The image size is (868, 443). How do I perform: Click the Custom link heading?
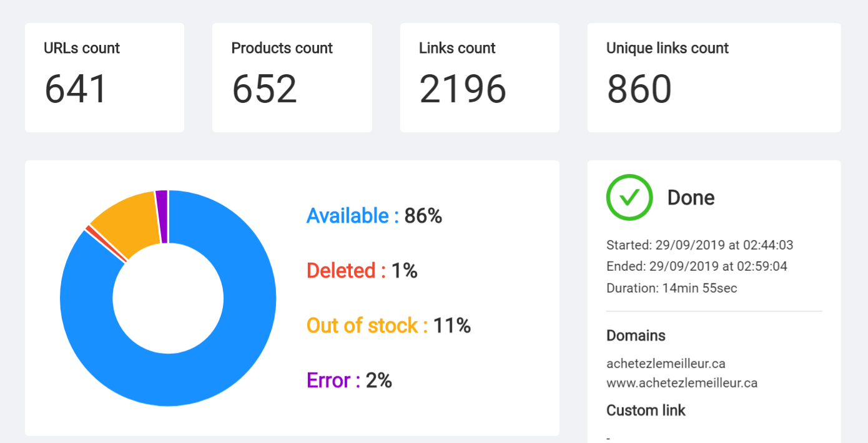click(x=646, y=411)
